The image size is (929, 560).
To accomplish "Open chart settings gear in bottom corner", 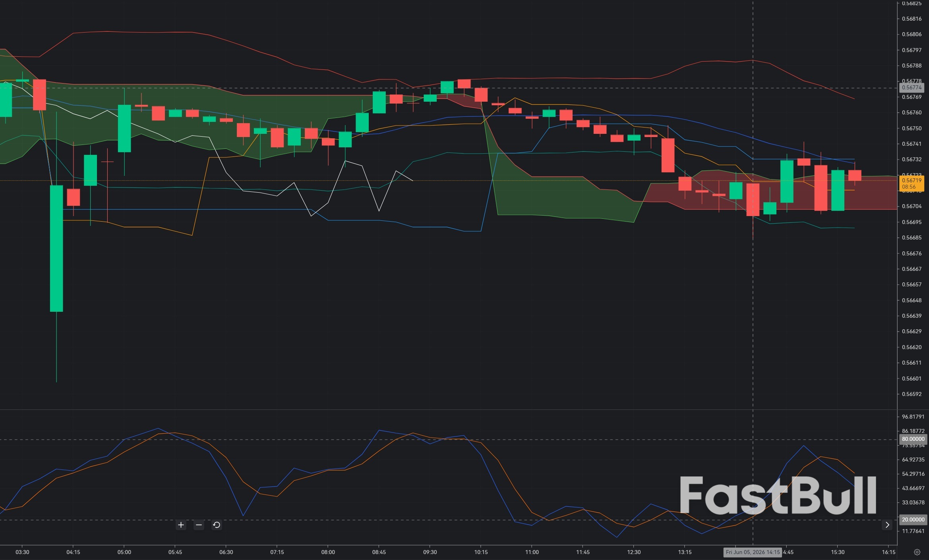I will (917, 552).
